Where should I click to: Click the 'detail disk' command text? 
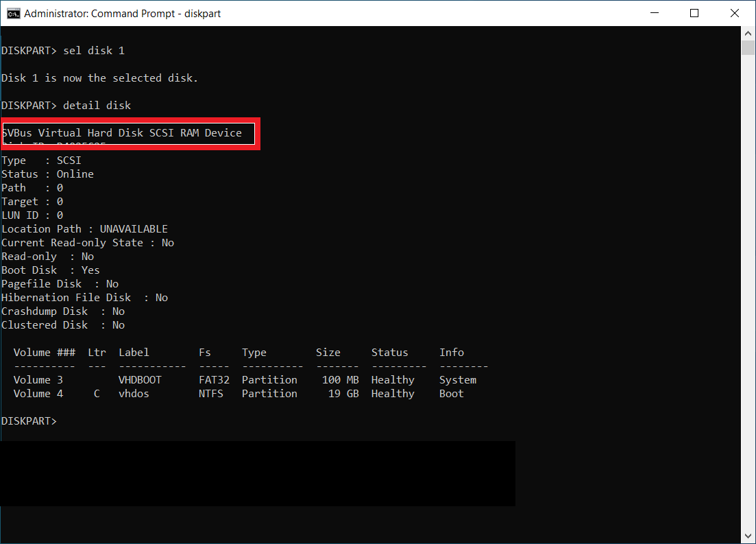97,105
